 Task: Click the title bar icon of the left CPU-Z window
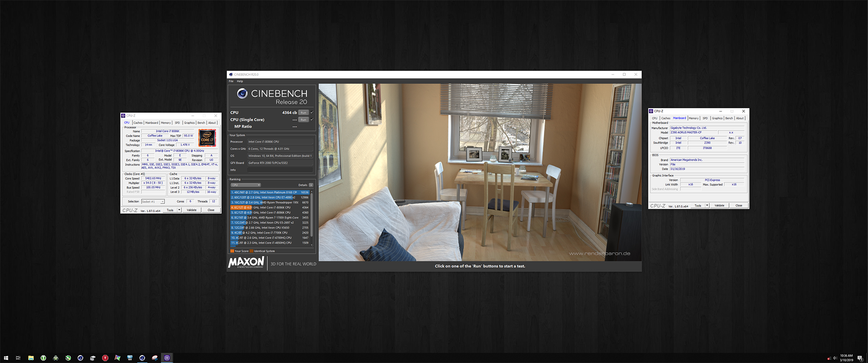click(x=123, y=116)
